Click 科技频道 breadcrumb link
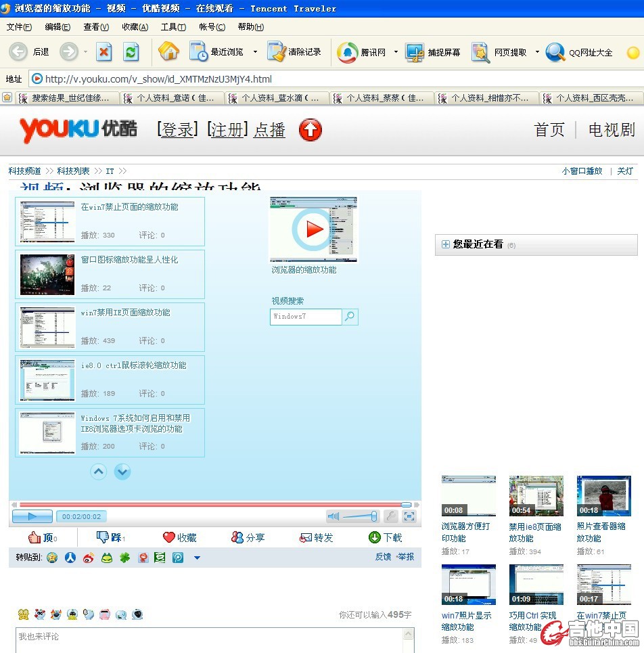 (x=24, y=171)
